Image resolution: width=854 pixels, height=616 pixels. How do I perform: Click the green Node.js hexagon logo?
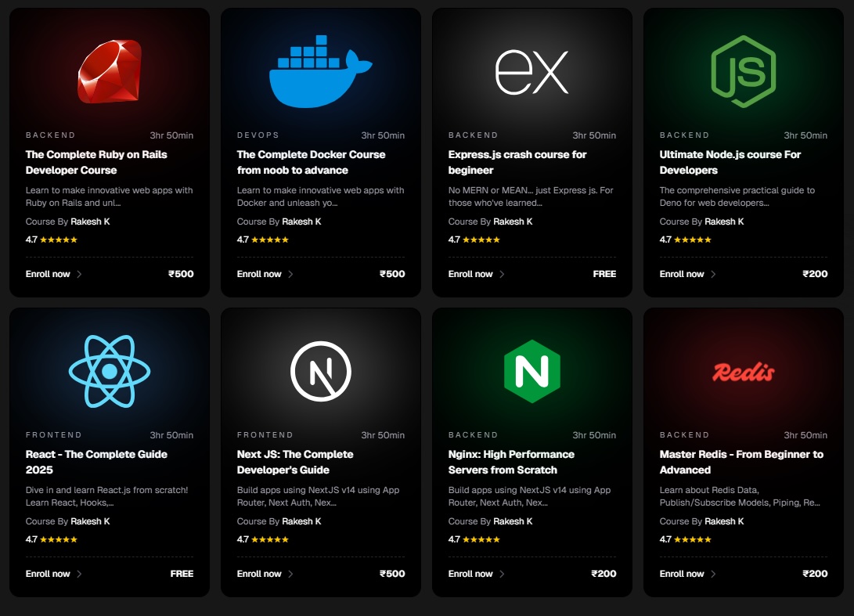click(744, 71)
